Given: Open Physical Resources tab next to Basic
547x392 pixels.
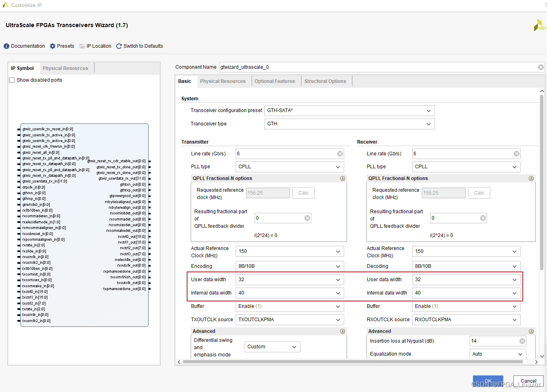Looking at the screenshot, I should point(223,81).
